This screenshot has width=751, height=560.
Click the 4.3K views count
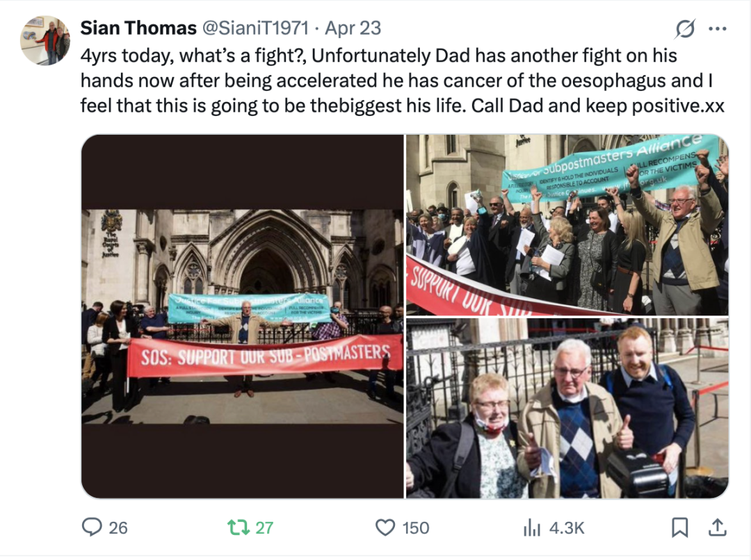coord(567,528)
